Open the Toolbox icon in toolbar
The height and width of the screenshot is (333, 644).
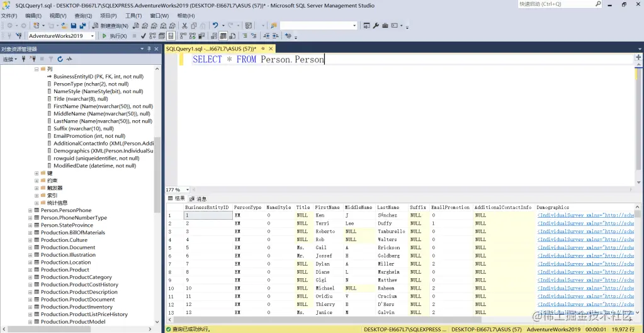coord(385,25)
